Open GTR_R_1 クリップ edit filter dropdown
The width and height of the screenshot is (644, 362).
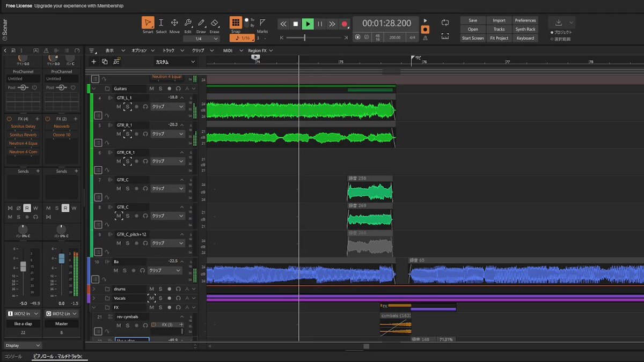(167, 134)
